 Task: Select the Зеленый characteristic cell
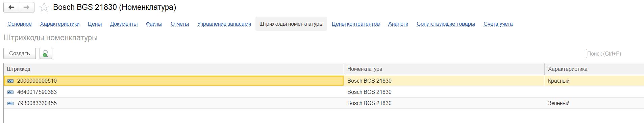tap(594, 103)
